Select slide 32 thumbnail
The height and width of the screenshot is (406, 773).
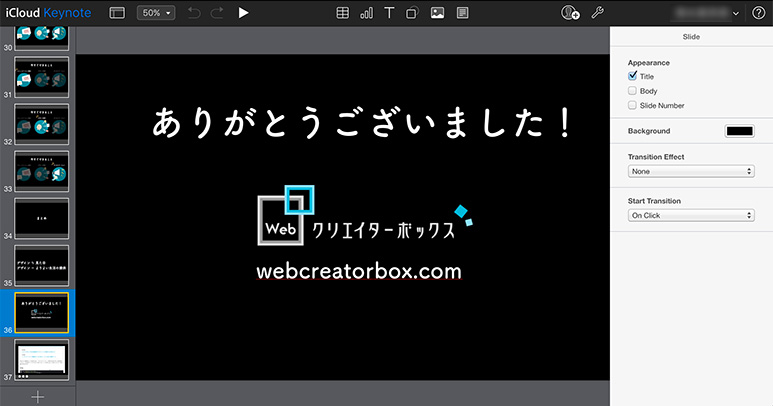pyautogui.click(x=41, y=124)
